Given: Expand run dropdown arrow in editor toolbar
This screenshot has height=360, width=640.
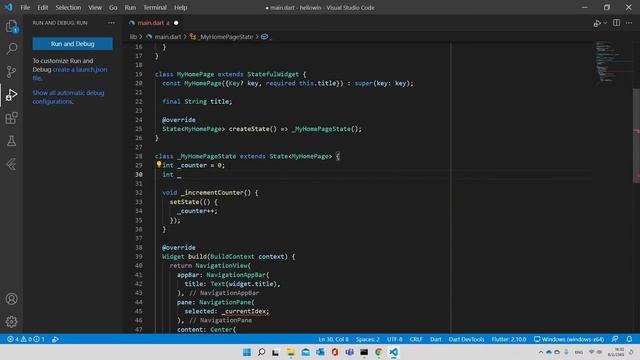Looking at the screenshot, I should [605, 23].
